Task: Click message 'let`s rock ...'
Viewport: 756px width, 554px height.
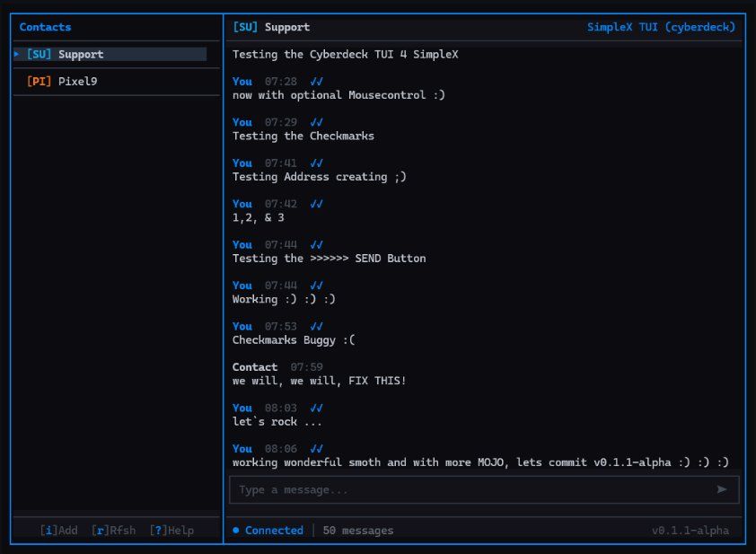Action: tap(277, 422)
